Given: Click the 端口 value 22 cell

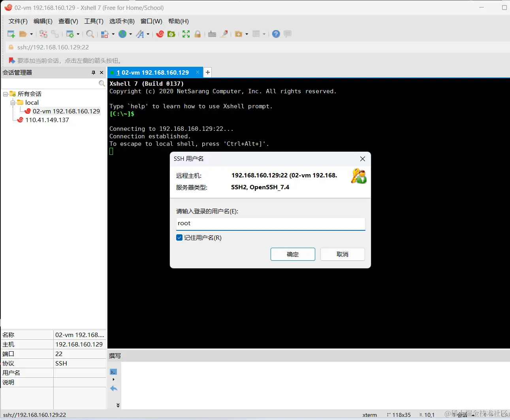Looking at the screenshot, I should click(79, 354).
